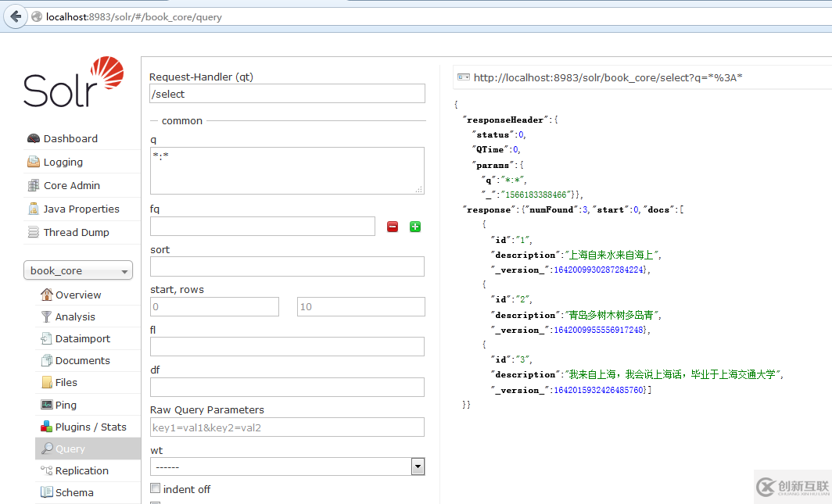
Task: Click the rows field showing 10
Action: click(360, 306)
